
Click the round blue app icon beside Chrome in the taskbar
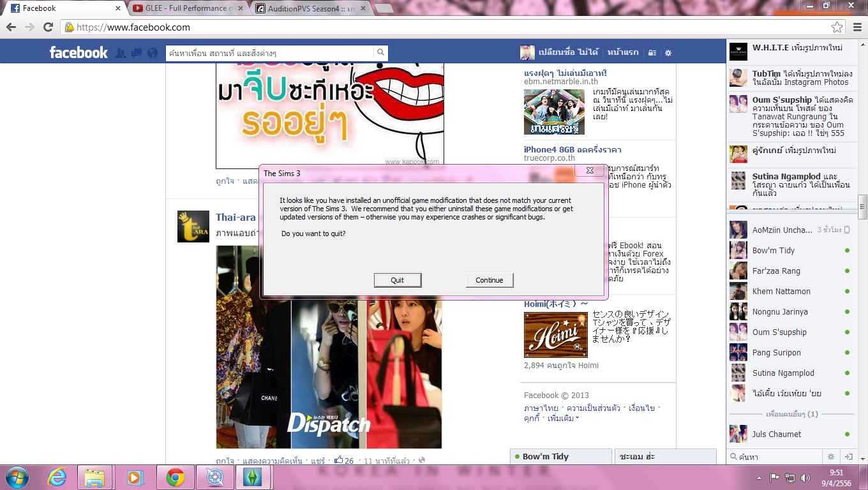tap(215, 477)
